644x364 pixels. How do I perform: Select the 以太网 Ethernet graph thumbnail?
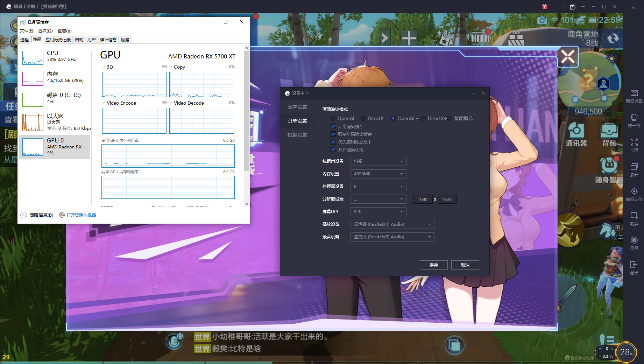pyautogui.click(x=33, y=122)
